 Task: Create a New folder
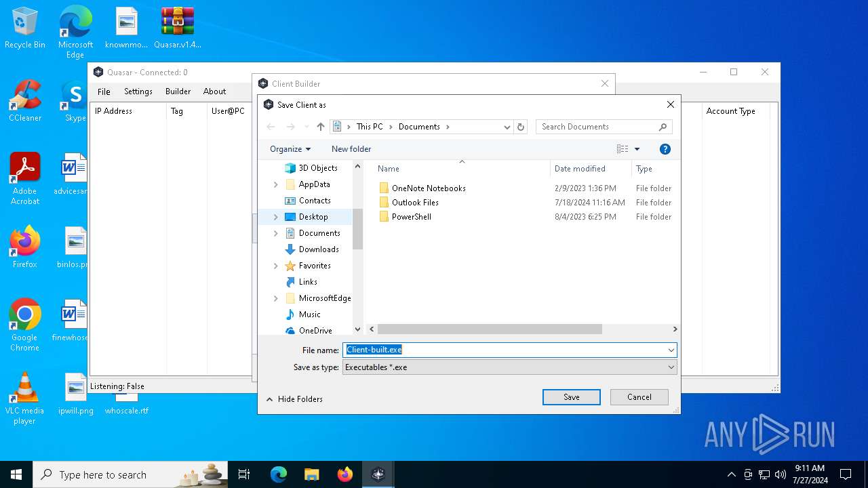tap(351, 149)
